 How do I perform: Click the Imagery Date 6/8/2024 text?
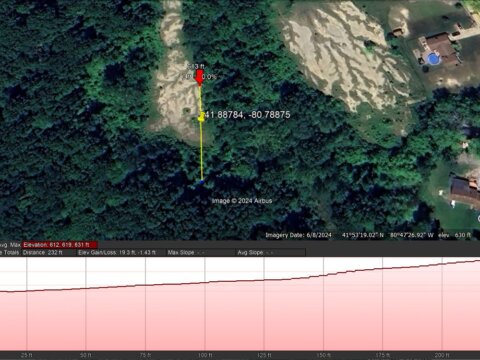coord(299,235)
